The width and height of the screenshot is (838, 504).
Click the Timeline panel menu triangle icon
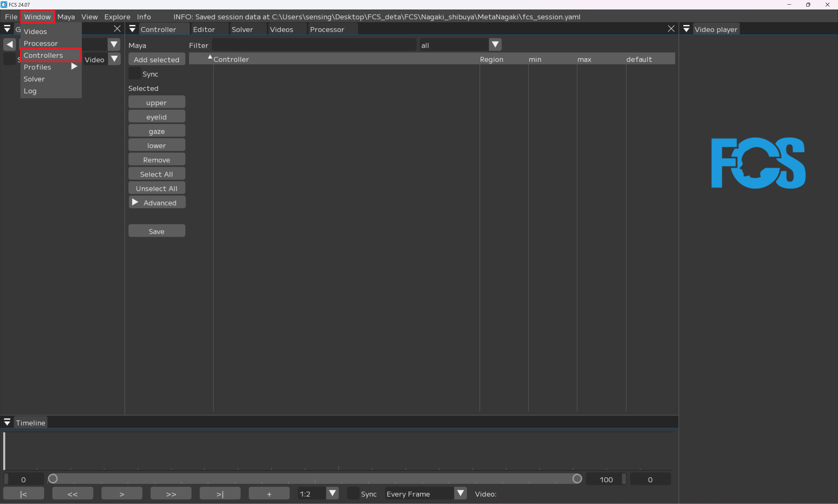pos(7,423)
